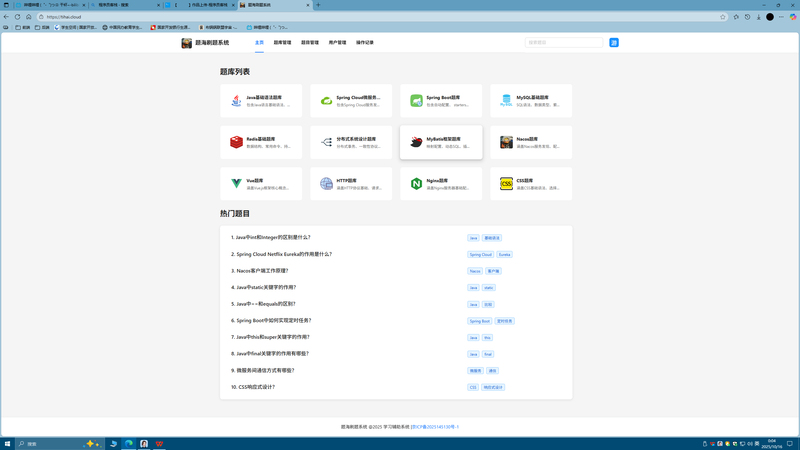Focus the question search input field
This screenshot has width=800, height=450.
[564, 42]
